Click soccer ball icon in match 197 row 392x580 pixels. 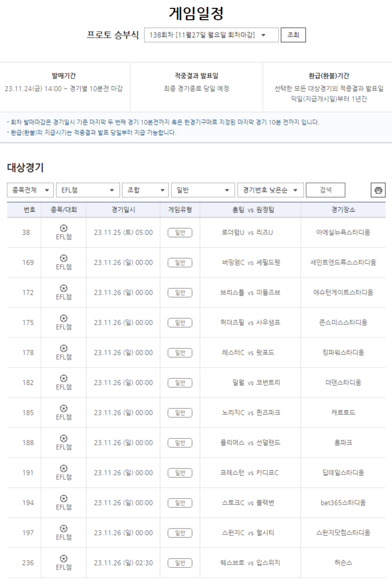63,528
